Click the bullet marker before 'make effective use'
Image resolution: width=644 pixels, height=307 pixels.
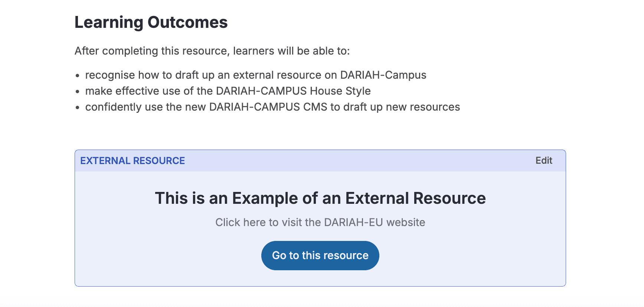click(x=78, y=92)
